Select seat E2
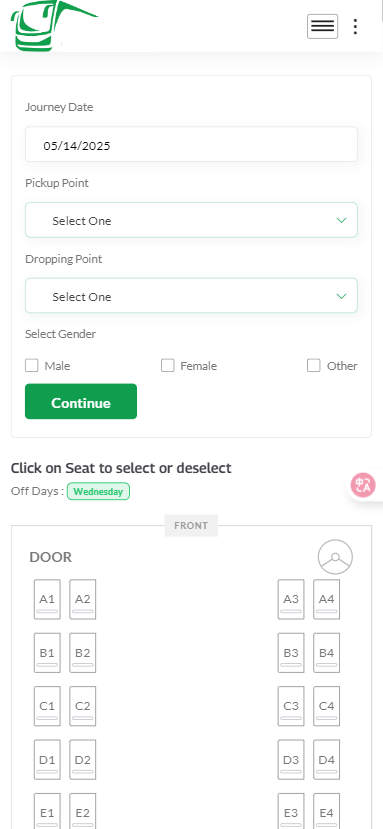Image resolution: width=383 pixels, height=829 pixels. coord(83,811)
